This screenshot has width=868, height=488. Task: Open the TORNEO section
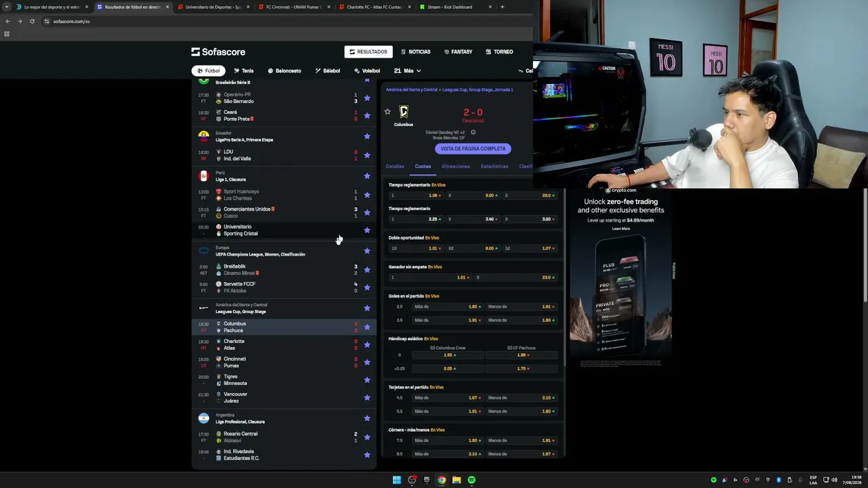pyautogui.click(x=499, y=52)
